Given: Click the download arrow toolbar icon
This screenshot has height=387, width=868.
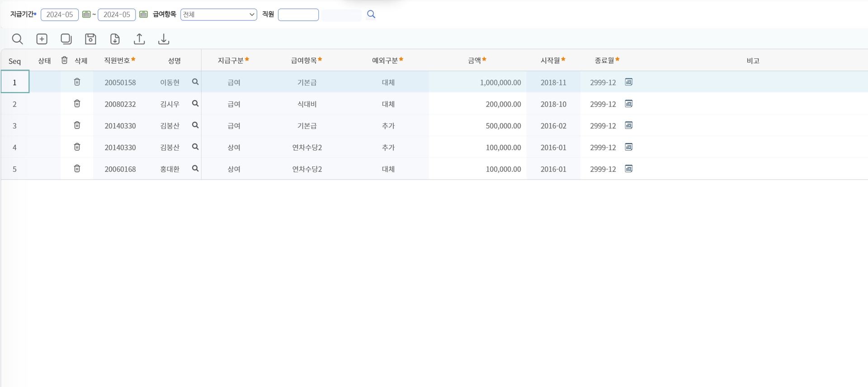Looking at the screenshot, I should coord(164,39).
